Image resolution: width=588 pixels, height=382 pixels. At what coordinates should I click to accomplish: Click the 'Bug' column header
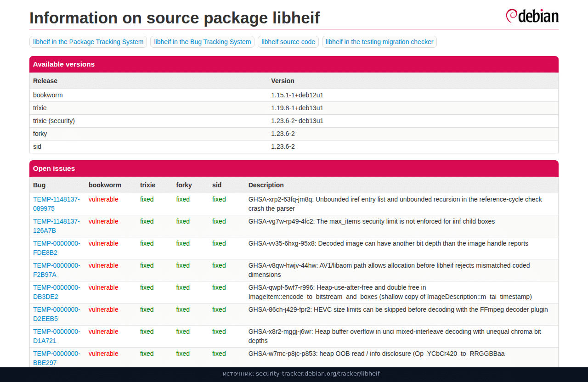[x=40, y=185]
